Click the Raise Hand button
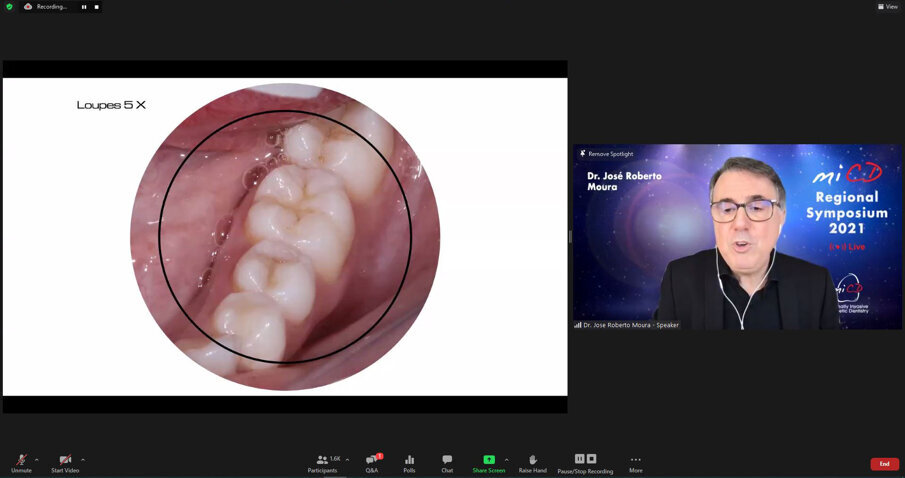Image resolution: width=905 pixels, height=478 pixels. tap(533, 463)
